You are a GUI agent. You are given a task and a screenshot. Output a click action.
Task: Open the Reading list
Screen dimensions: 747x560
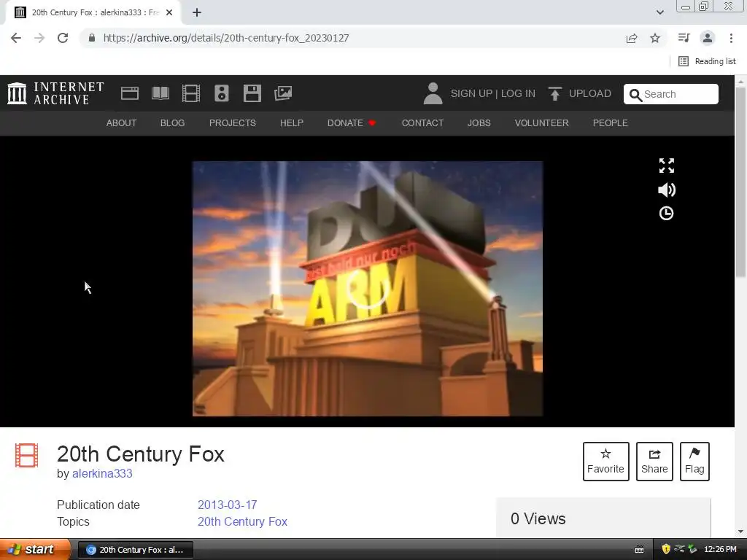coord(707,61)
